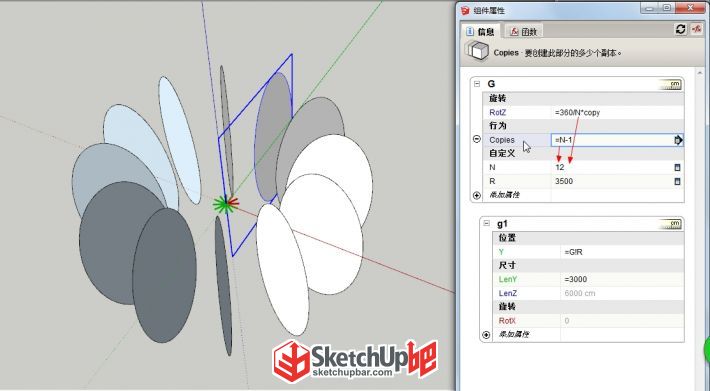
Task: Click the LenY value =3000
Action: point(622,280)
